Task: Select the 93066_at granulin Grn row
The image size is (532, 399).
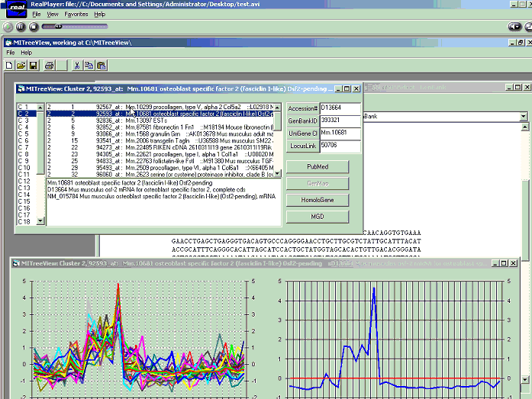Action: click(160, 134)
